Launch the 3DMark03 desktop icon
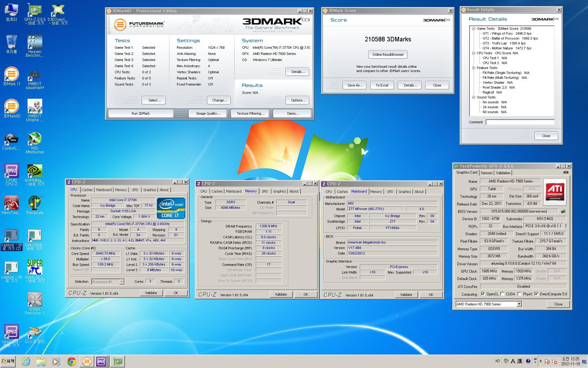Image resolution: width=588 pixels, height=368 pixels. (11, 109)
